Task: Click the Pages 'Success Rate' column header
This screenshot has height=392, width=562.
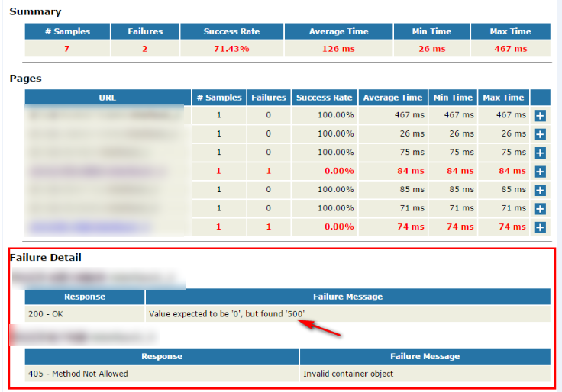Action: (x=325, y=98)
